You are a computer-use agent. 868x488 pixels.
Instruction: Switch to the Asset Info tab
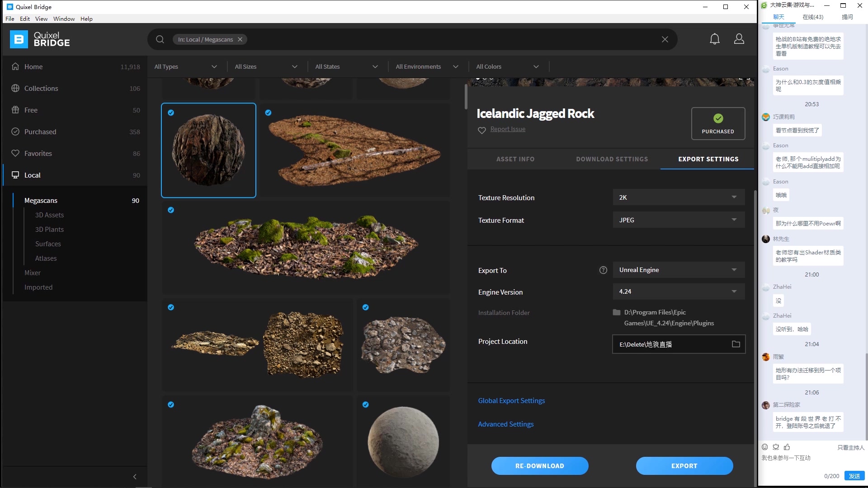click(x=515, y=159)
